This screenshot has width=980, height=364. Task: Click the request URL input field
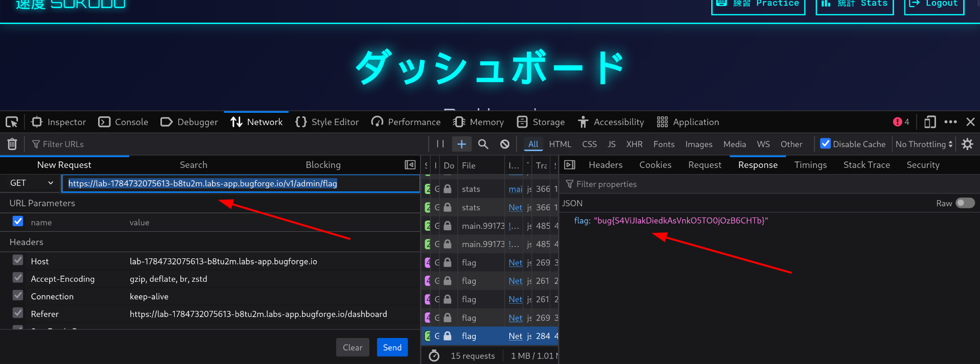[x=240, y=183]
